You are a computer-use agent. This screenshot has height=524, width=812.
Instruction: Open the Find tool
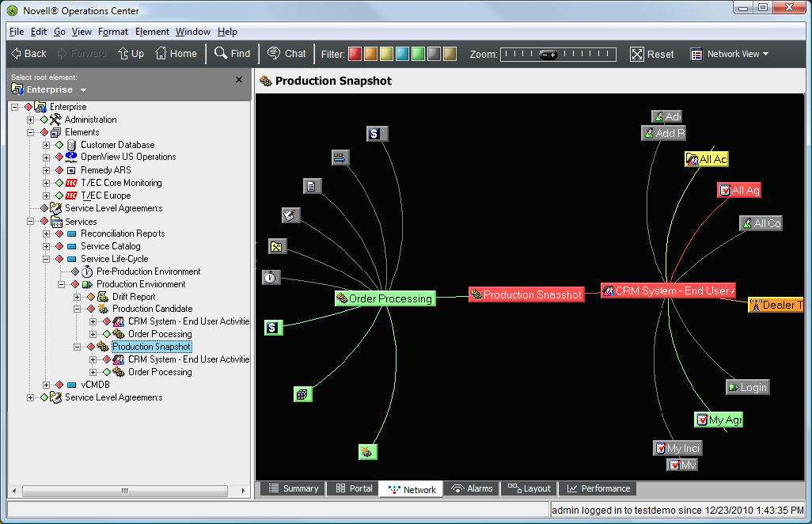(x=233, y=53)
